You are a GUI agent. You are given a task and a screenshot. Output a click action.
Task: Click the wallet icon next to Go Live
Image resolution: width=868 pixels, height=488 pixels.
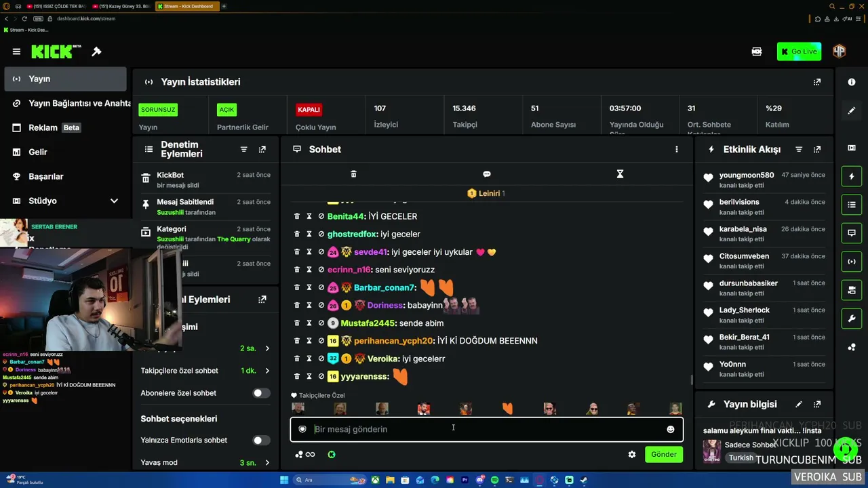click(x=757, y=52)
